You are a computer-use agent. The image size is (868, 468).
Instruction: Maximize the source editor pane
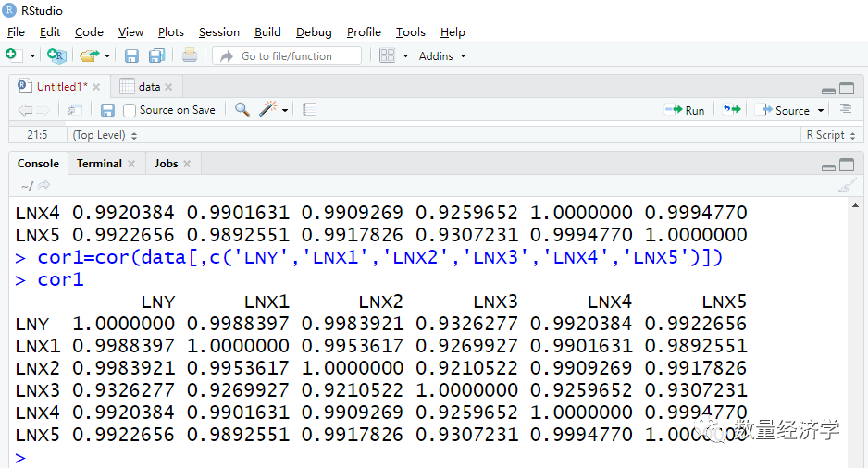point(847,89)
